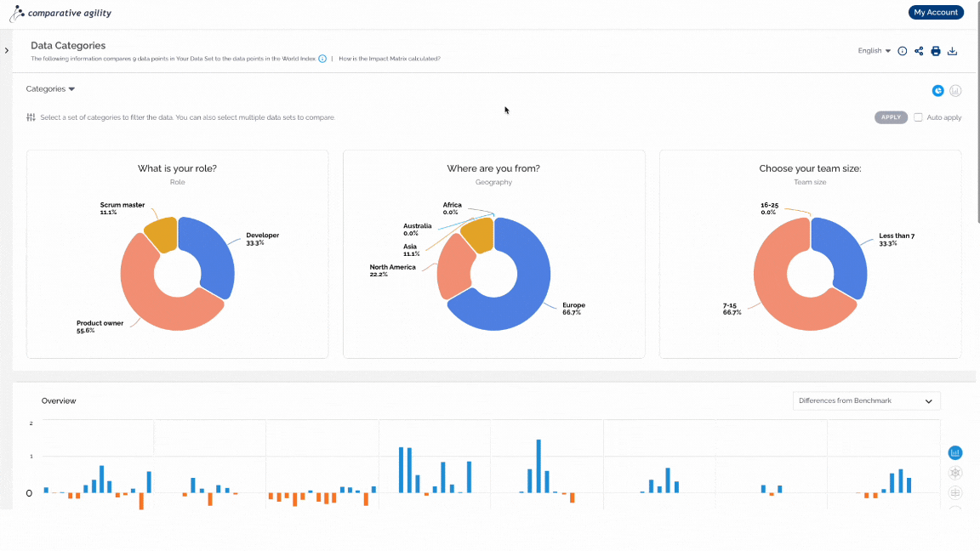This screenshot has width=980, height=551.
Task: Download the report via download icon
Action: click(953, 51)
